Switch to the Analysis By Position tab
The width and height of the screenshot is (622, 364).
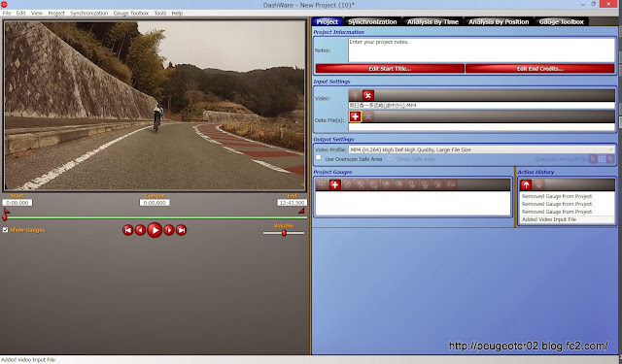click(x=499, y=21)
